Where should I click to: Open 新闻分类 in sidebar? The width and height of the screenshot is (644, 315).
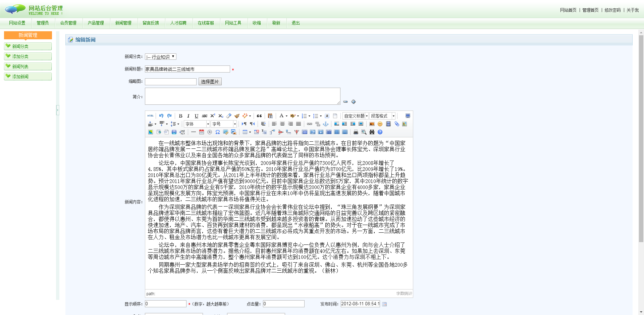(28, 46)
